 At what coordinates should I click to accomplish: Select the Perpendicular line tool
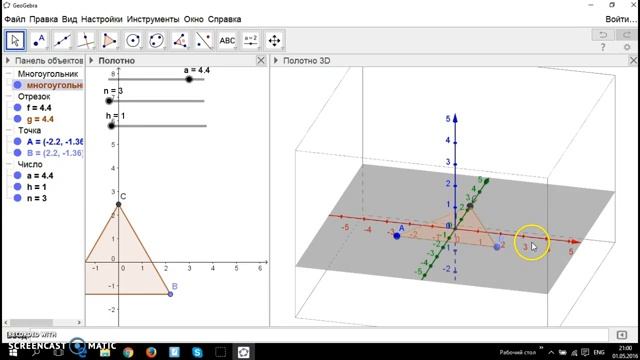point(86,40)
